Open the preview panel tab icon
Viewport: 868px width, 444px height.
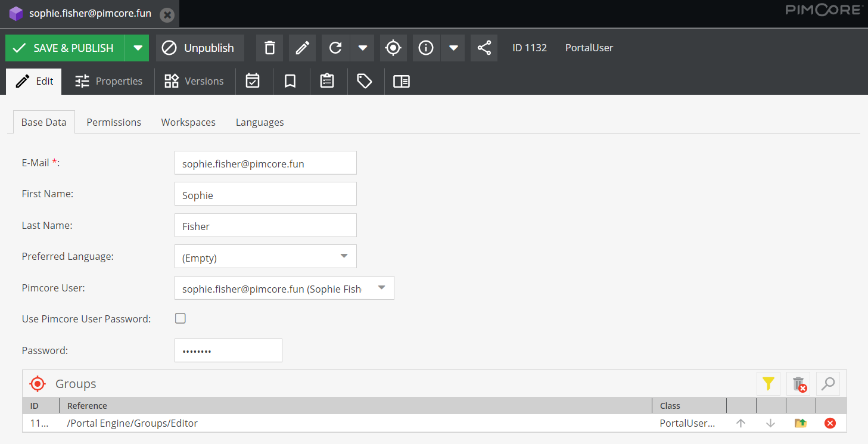point(402,81)
